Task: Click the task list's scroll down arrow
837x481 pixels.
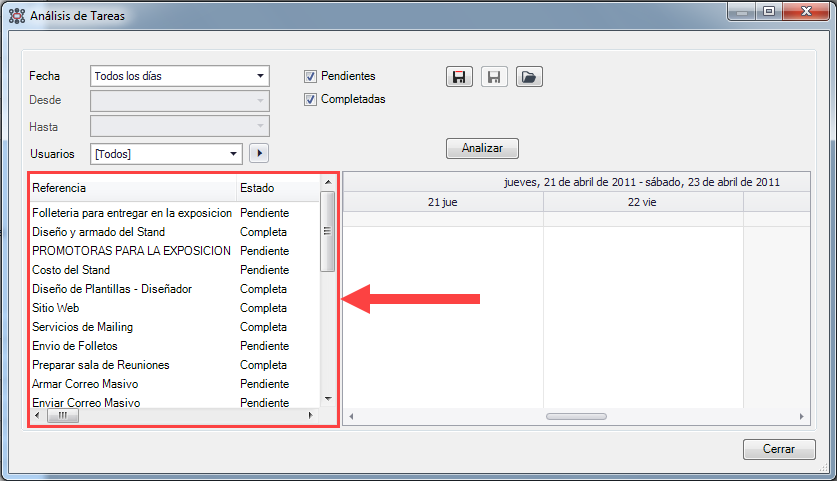Action: [328, 399]
